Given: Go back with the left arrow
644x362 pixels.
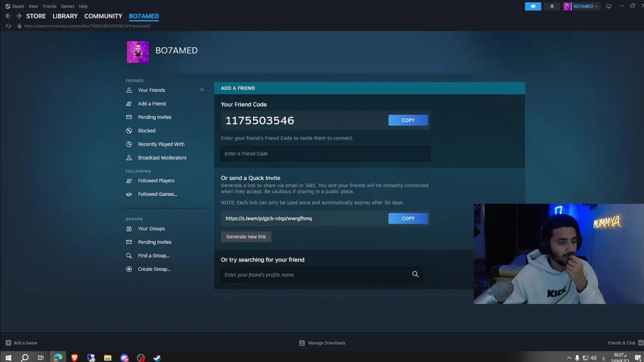Looking at the screenshot, I should [x=8, y=16].
